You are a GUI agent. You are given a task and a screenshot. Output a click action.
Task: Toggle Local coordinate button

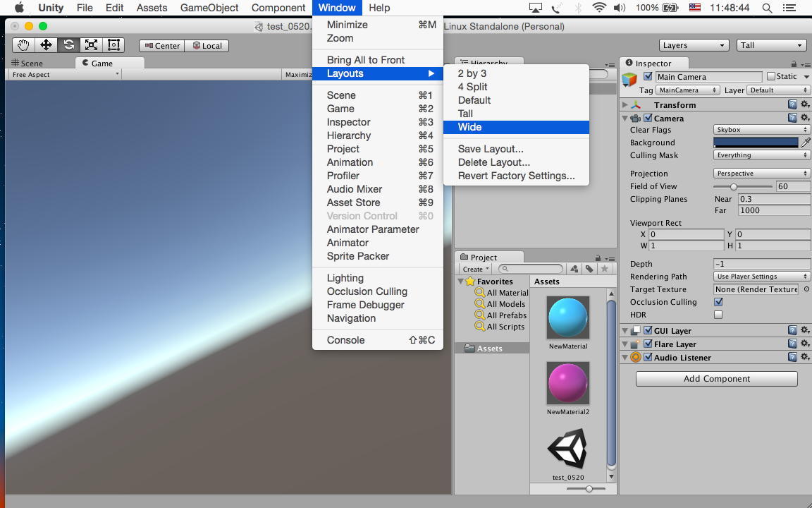[x=207, y=46]
